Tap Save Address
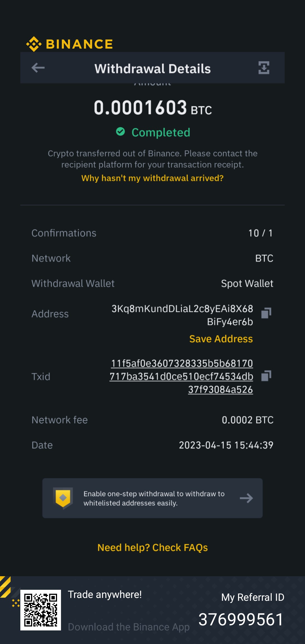 [221, 339]
